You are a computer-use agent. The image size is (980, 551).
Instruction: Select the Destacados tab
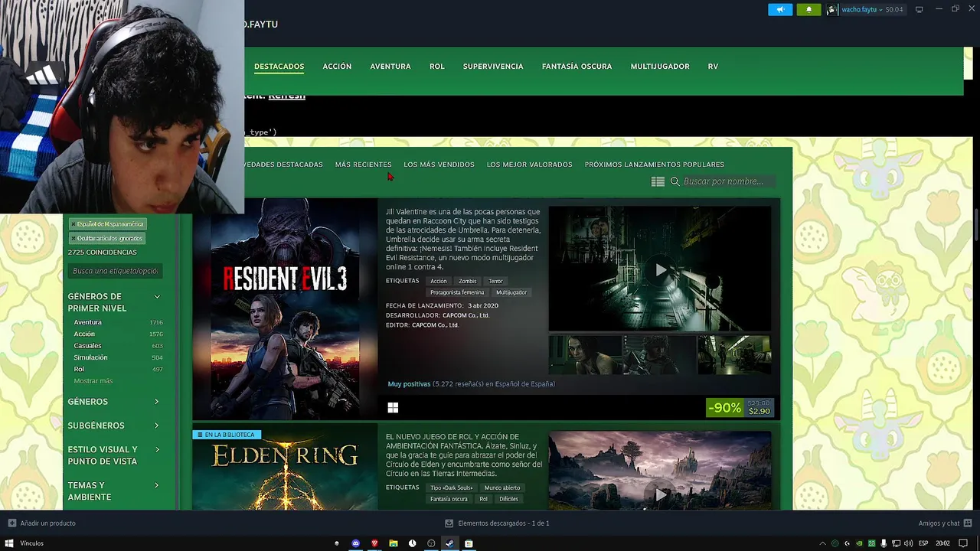point(279,67)
